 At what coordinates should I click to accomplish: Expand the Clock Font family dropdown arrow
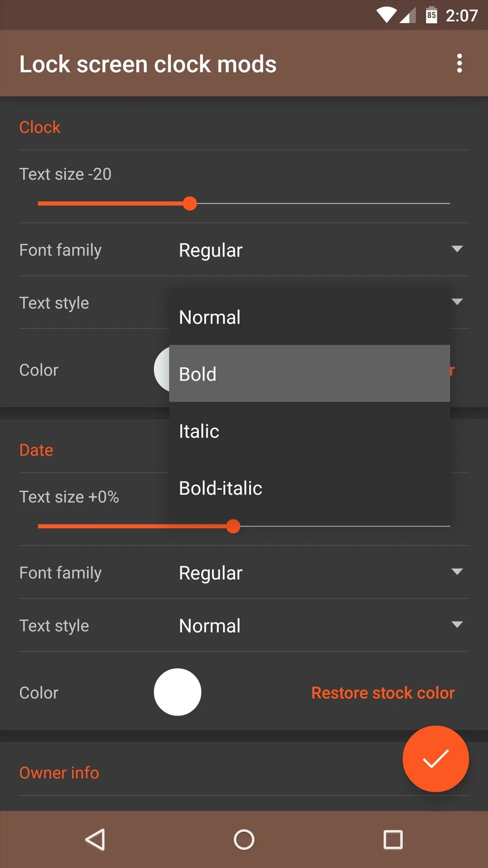457,249
